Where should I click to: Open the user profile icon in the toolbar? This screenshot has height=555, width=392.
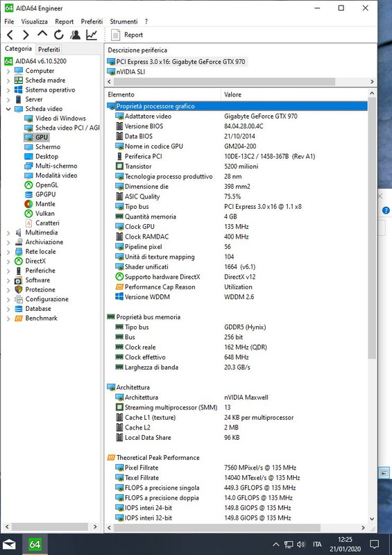tap(75, 35)
